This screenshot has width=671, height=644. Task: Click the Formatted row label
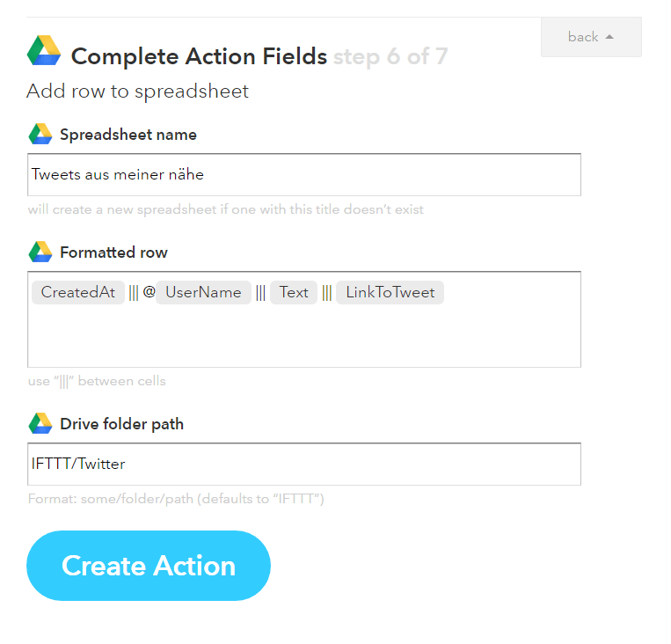[x=113, y=252]
